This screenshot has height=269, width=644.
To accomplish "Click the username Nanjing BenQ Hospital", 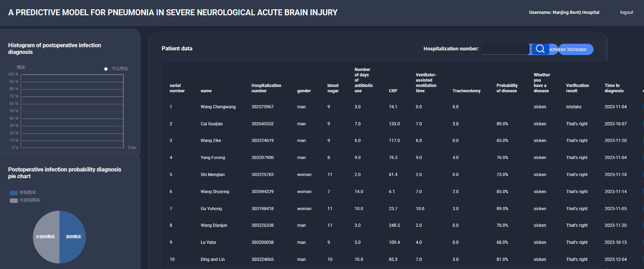I will point(564,13).
